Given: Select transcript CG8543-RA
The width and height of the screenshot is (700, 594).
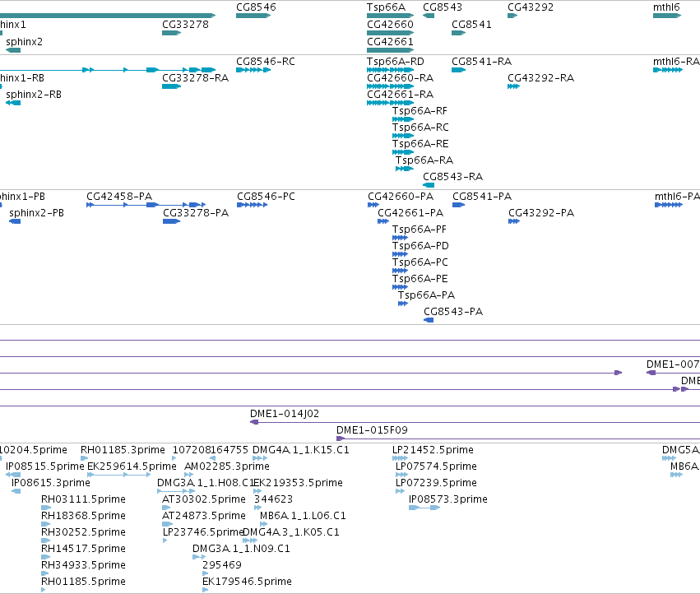Looking at the screenshot, I should point(429,185).
